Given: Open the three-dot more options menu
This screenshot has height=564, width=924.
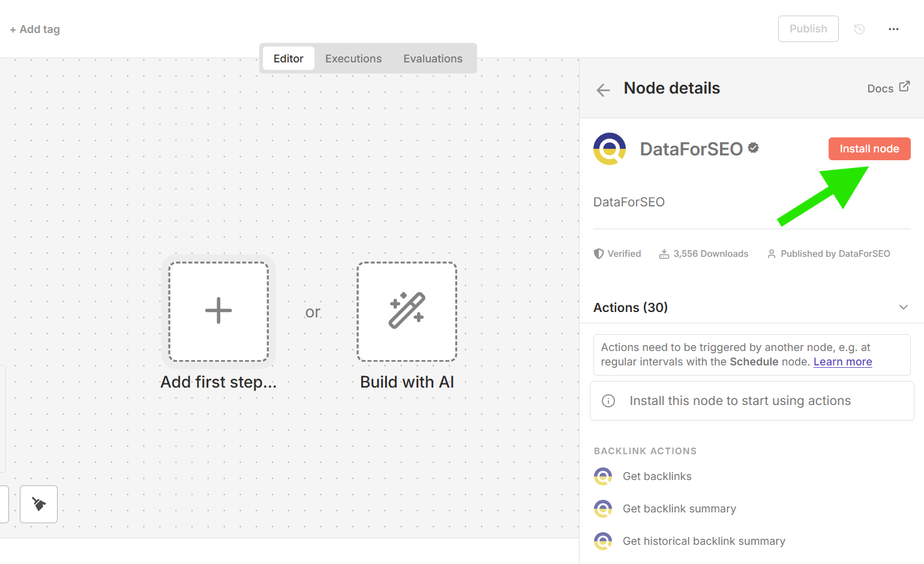Looking at the screenshot, I should [893, 29].
